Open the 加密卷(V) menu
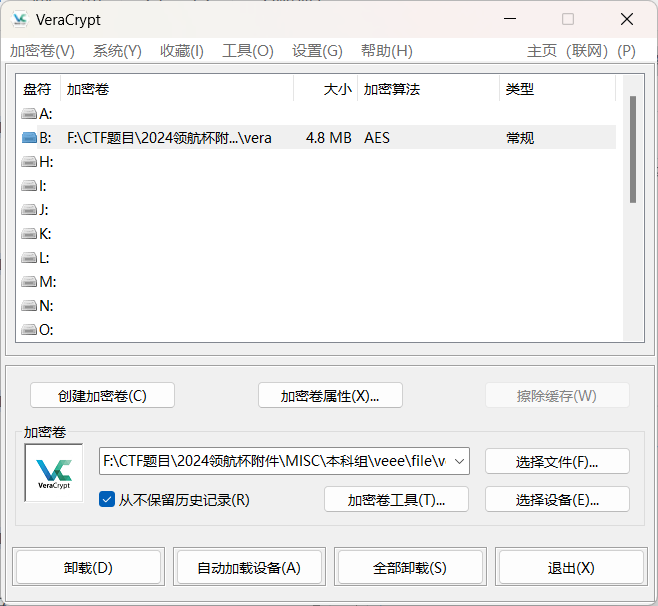Viewport: 658px width, 606px height. 42,51
